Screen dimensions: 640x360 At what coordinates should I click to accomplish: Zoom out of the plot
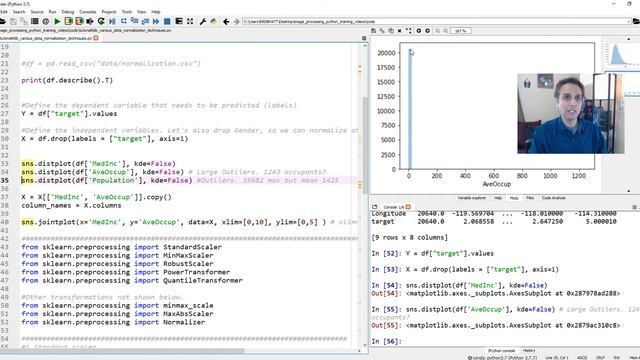[438, 31]
